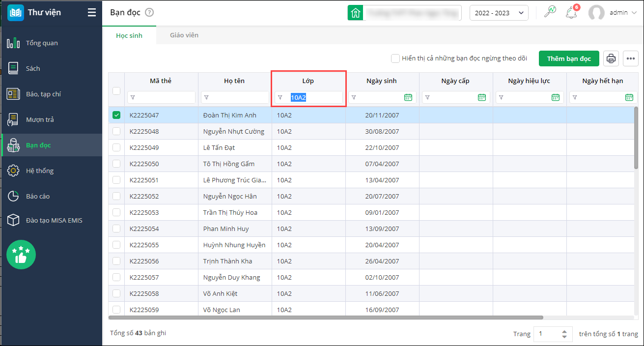The width and height of the screenshot is (644, 346).
Task: Switch to Giáo viên tab
Action: point(184,35)
